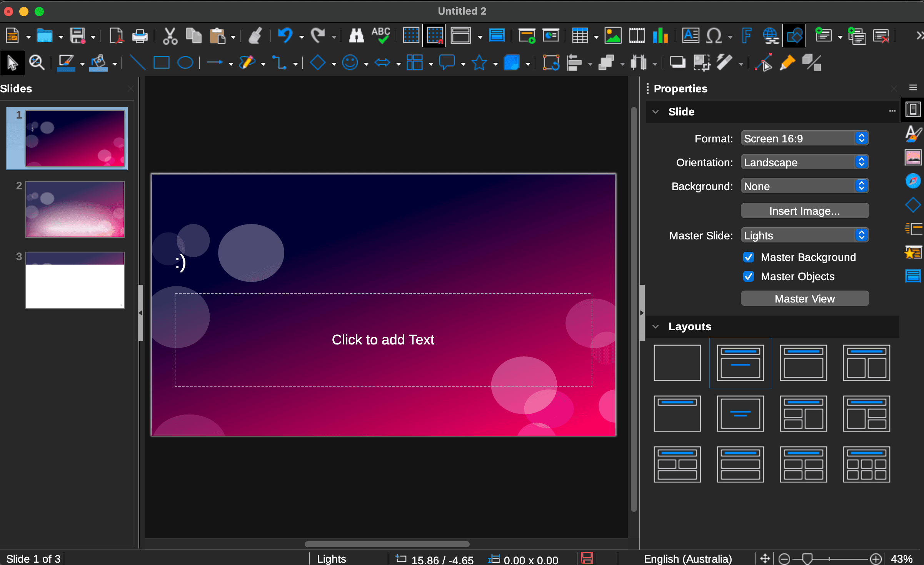Select the Blank Slide layout
Screen dimensions: 924x565
[677, 363]
